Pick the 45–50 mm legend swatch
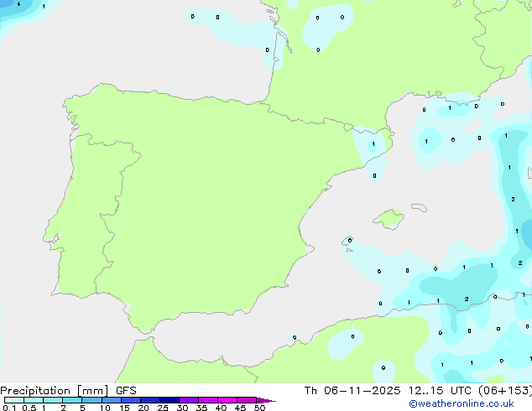This screenshot has width=532, height=411. [x=247, y=400]
